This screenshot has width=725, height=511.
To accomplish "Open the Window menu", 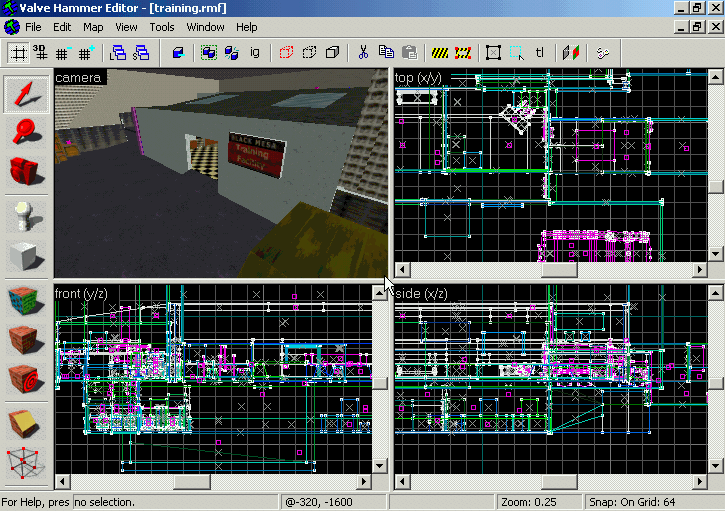I will pyautogui.click(x=205, y=27).
